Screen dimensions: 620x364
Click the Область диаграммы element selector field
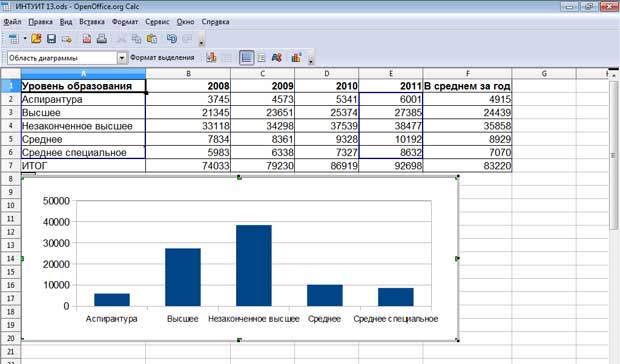pyautogui.click(x=62, y=58)
